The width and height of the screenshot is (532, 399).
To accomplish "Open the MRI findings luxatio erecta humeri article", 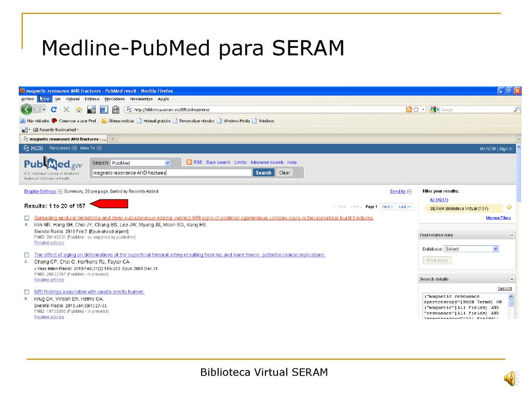I will coord(89,292).
